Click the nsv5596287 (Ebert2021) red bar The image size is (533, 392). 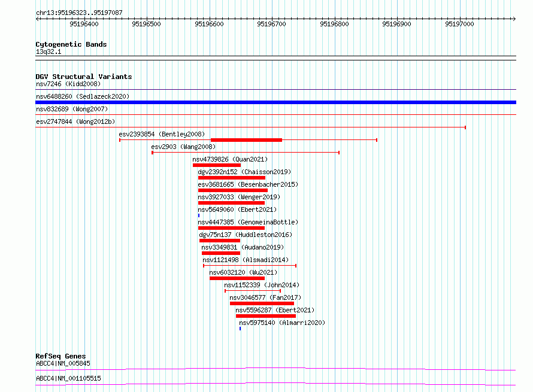coord(266,316)
